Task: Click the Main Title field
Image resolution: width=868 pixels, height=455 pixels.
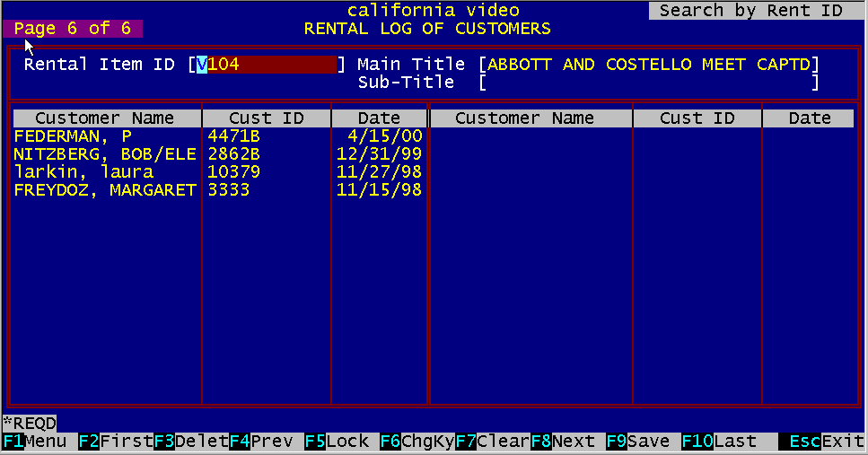Action: [649, 65]
